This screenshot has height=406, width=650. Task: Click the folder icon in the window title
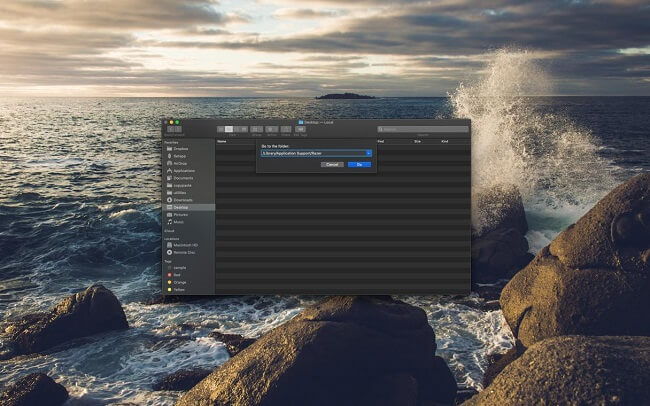(301, 122)
